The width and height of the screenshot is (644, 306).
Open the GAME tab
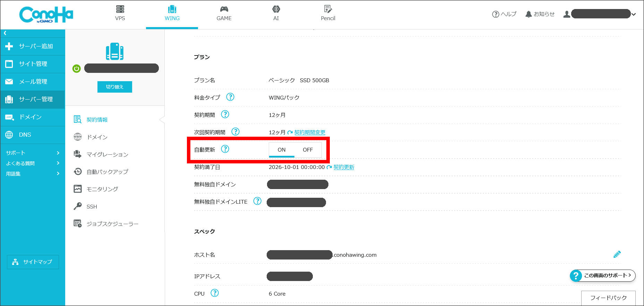[224, 14]
